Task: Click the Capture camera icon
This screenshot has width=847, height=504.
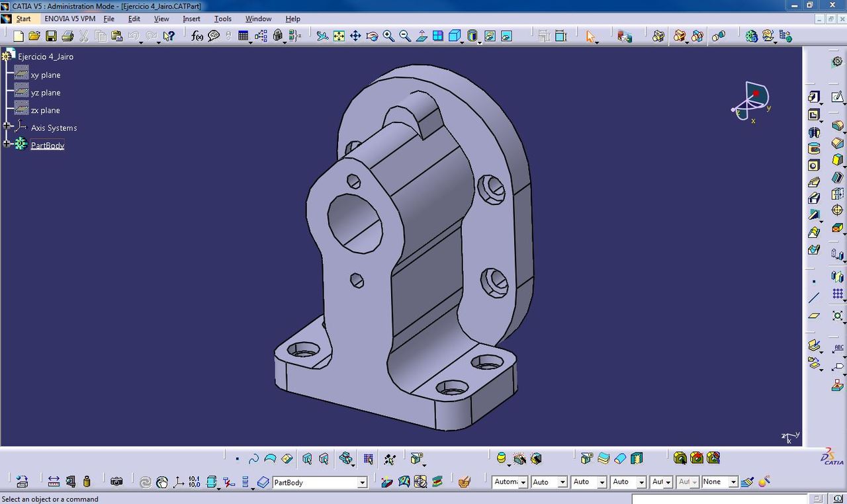Action: 116,482
